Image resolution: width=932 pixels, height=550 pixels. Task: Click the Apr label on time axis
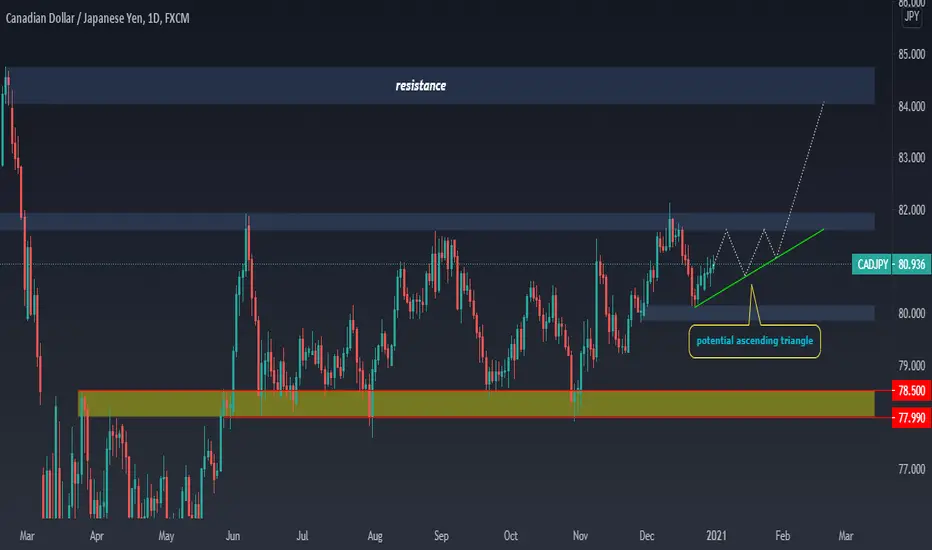pyautogui.click(x=96, y=536)
